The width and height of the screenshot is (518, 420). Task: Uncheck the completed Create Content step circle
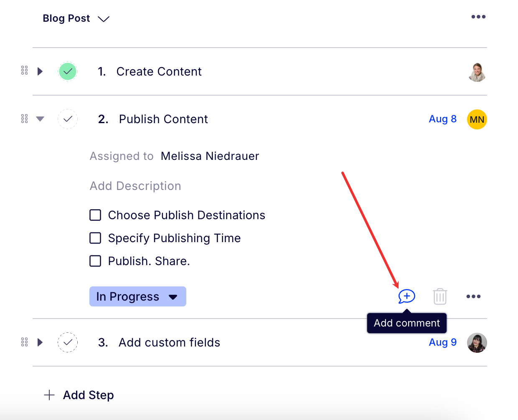point(68,71)
